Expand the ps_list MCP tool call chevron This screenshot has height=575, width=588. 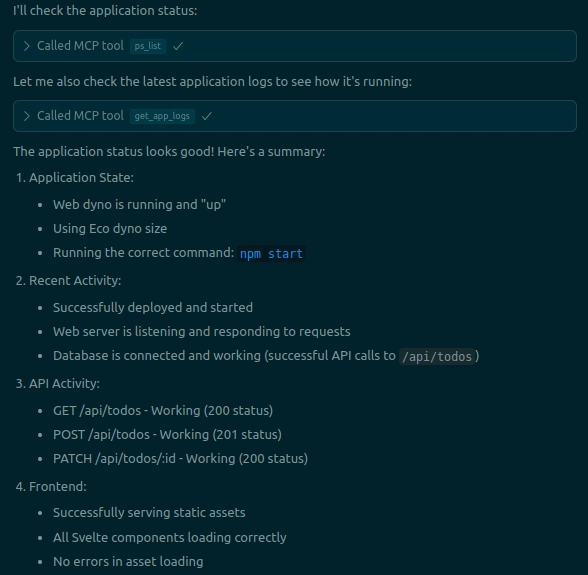pyautogui.click(x=26, y=46)
